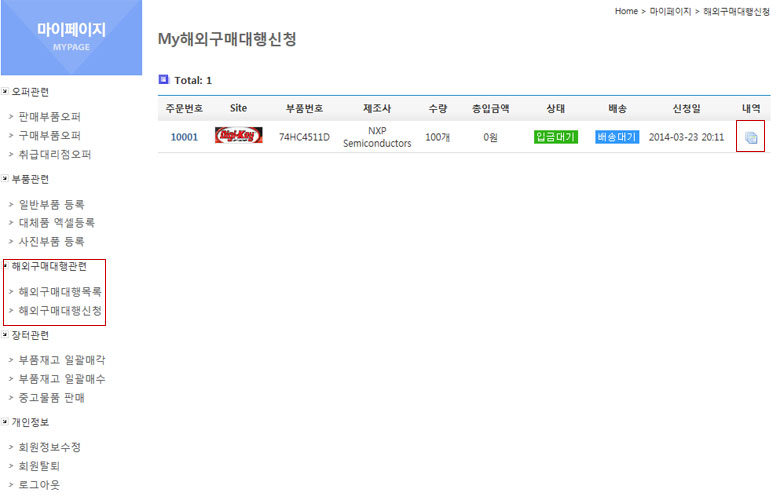Click the NXP Semiconductors manufacturer cell
The height and width of the screenshot is (500, 780).
point(377,137)
